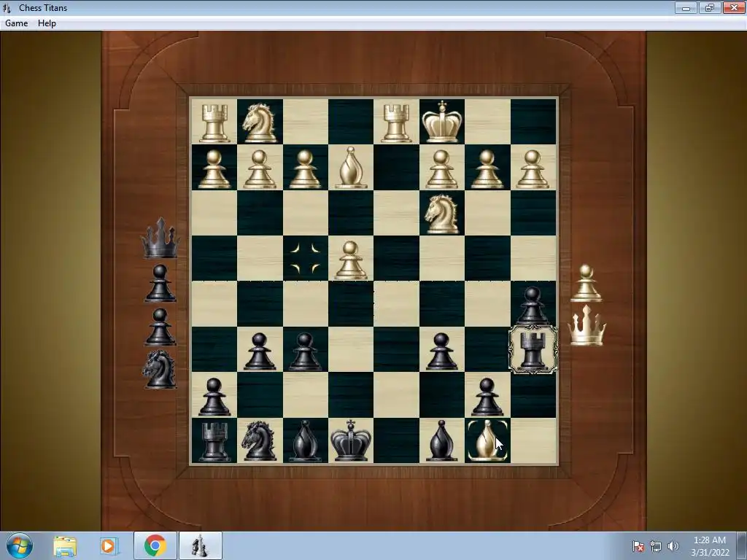Select the black pawn two squares above the black knight
Image resolution: width=747 pixels, height=560 pixels.
(x=260, y=351)
